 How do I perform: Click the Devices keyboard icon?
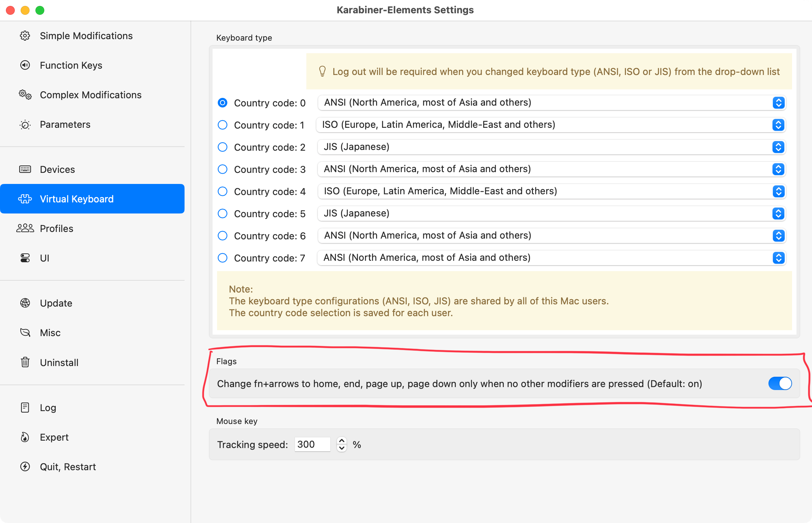(x=25, y=170)
